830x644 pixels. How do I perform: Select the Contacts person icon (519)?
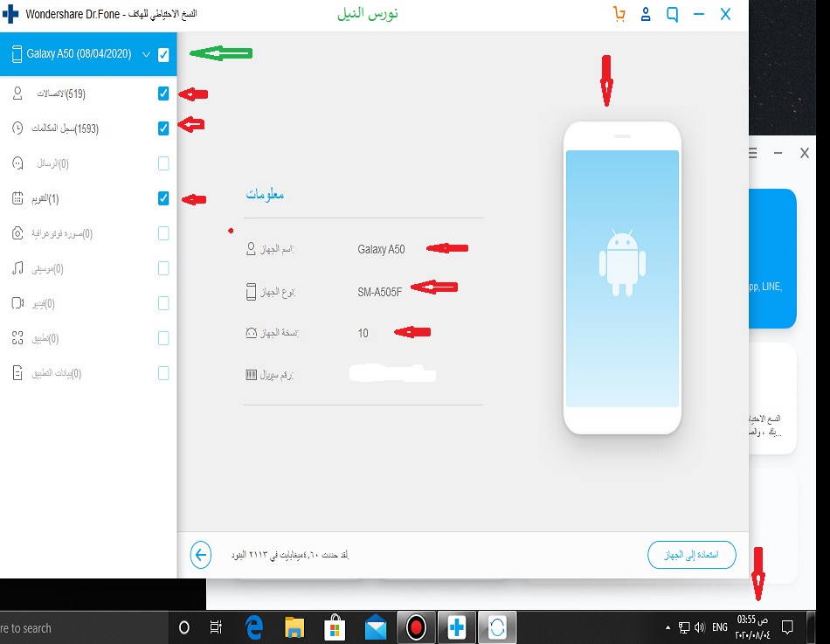click(17, 93)
